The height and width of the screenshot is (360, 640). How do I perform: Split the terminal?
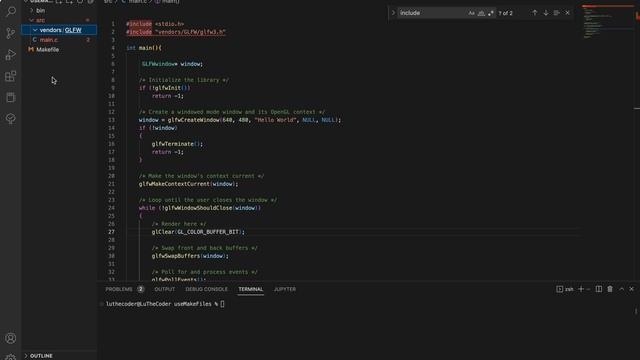[599, 289]
